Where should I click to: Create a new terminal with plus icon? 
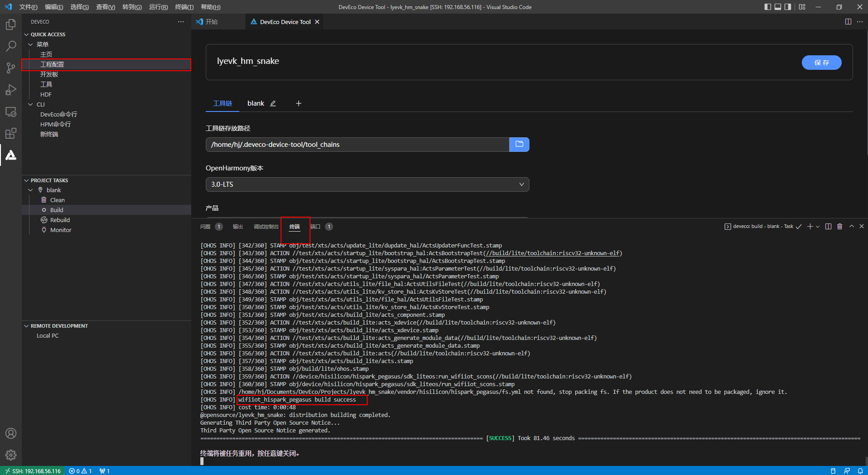click(x=810, y=226)
